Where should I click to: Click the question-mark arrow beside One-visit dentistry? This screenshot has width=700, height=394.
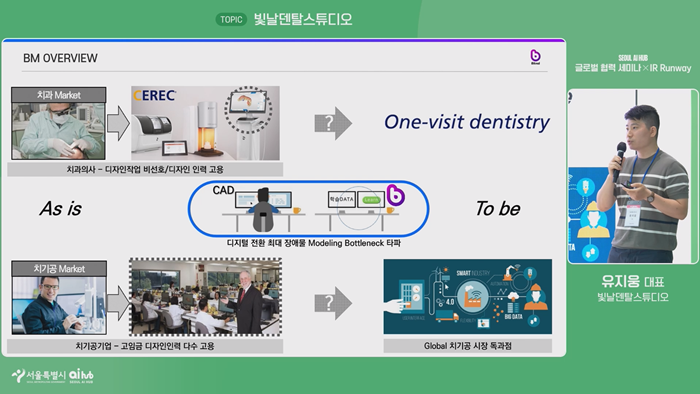pyautogui.click(x=333, y=123)
